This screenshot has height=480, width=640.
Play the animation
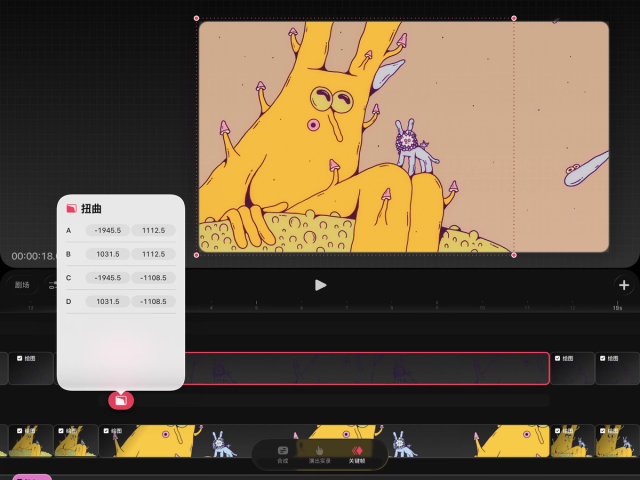click(x=320, y=285)
